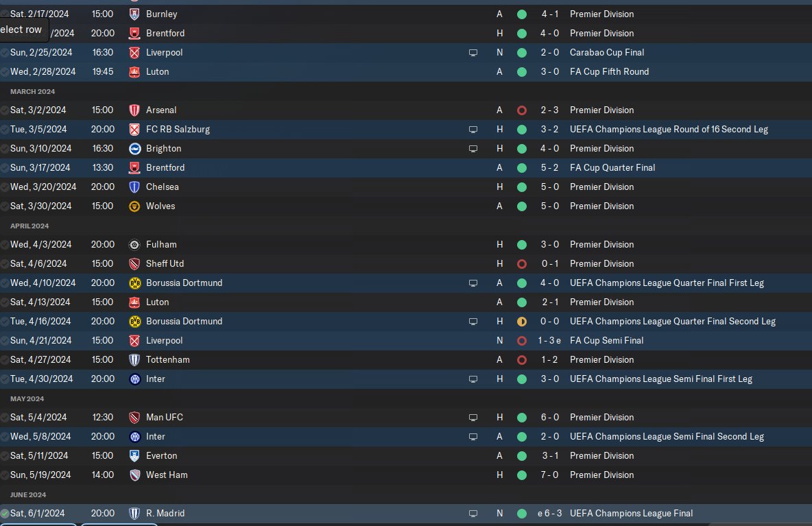This screenshot has width=812, height=526.
Task: Open the Tottenham team link
Action: (168, 360)
